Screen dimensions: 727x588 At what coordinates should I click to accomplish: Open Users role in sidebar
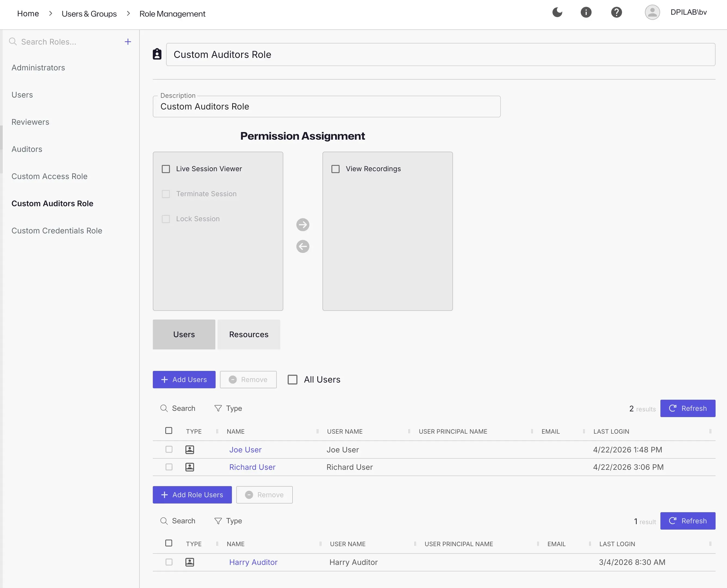22,95
